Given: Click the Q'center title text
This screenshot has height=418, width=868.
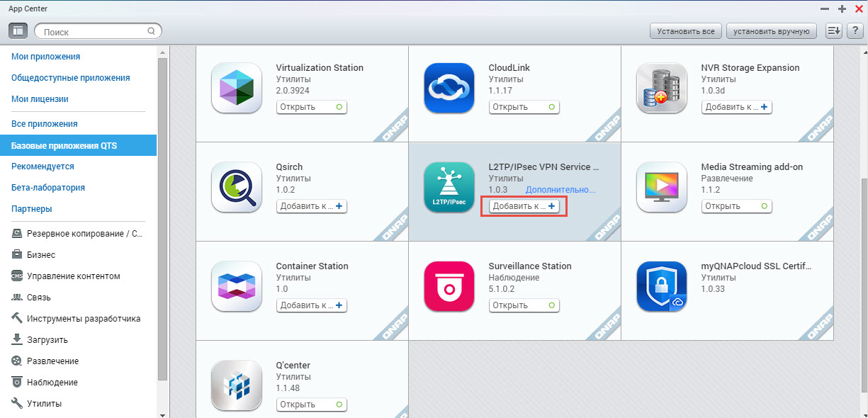Looking at the screenshot, I should [x=293, y=366].
